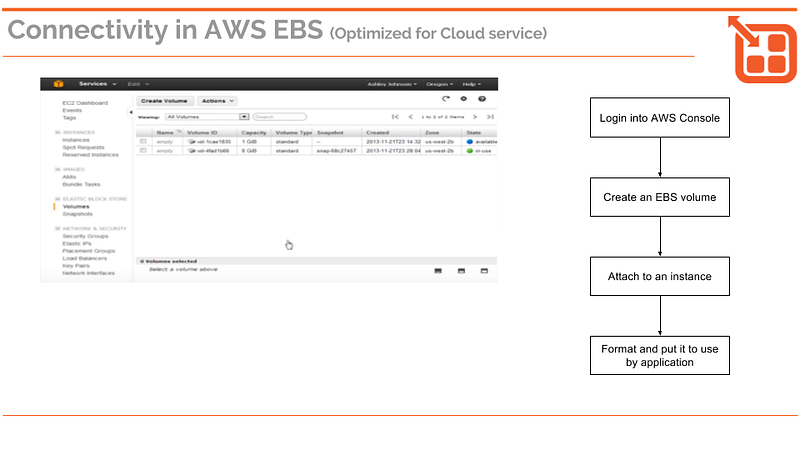Set the details pane to largest layout
The height and width of the screenshot is (450, 800).
(484, 271)
